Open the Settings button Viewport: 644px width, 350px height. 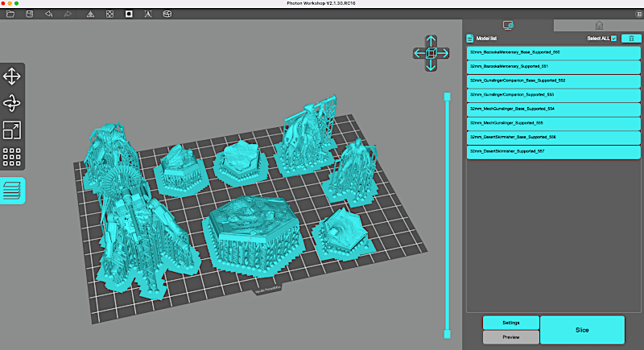point(511,323)
